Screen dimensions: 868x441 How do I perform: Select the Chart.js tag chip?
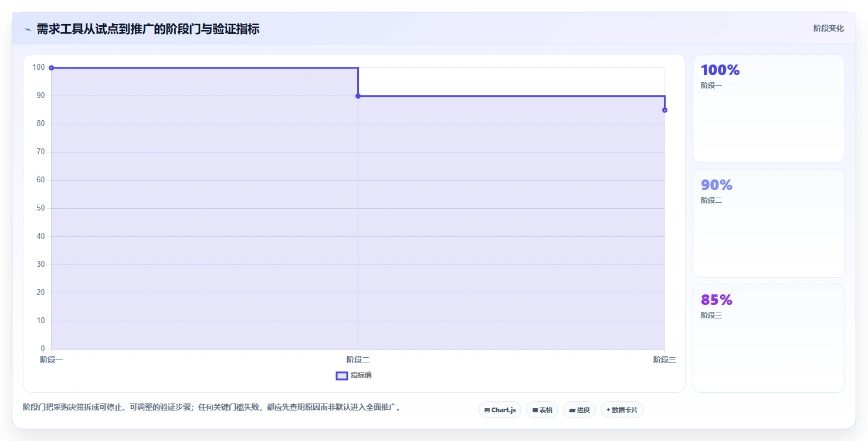pyautogui.click(x=500, y=410)
